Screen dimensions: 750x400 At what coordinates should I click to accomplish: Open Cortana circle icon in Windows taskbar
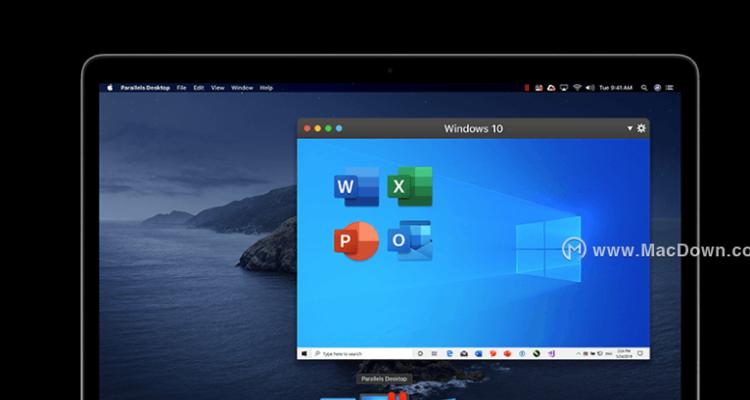420,354
